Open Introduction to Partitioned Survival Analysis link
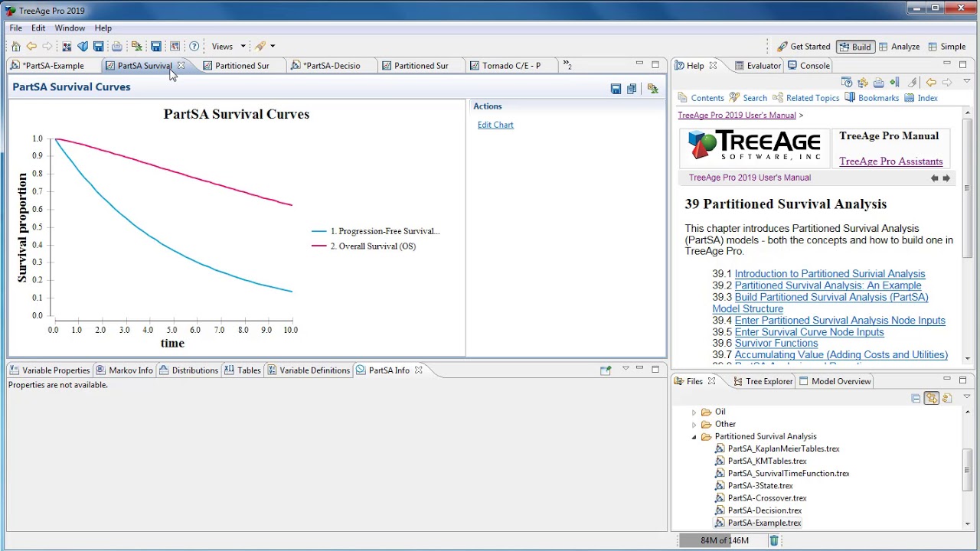 point(830,274)
